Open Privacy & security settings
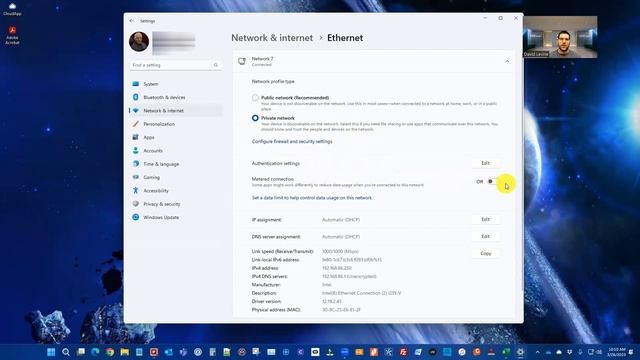 (x=176, y=204)
